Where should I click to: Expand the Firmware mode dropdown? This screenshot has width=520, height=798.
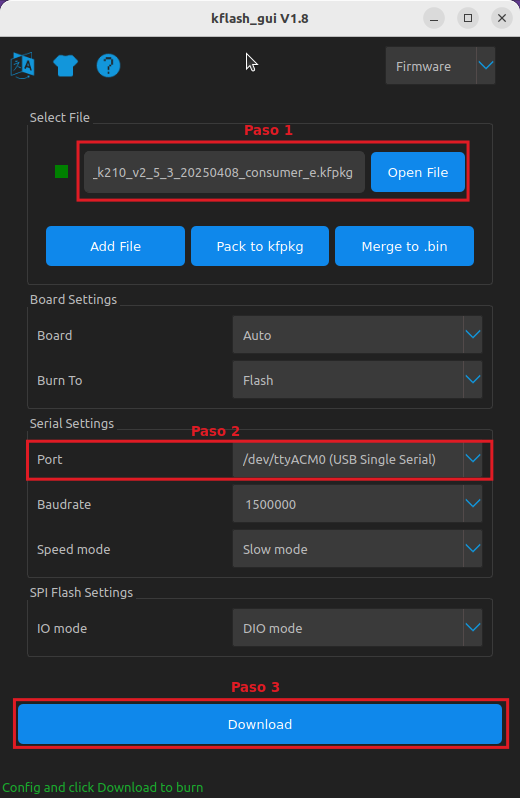pos(440,66)
